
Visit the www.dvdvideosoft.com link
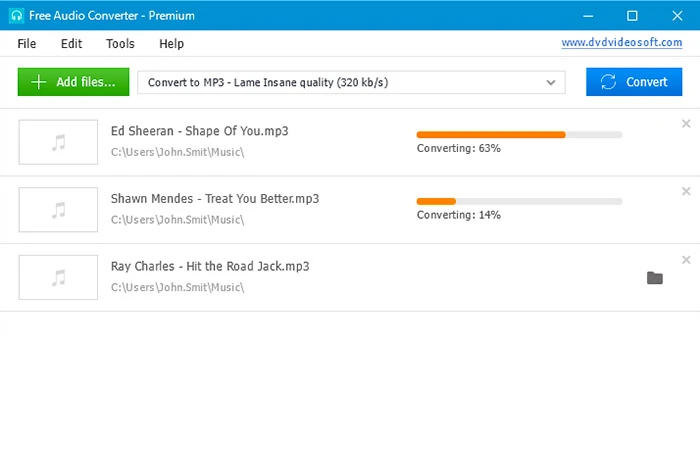point(621,43)
